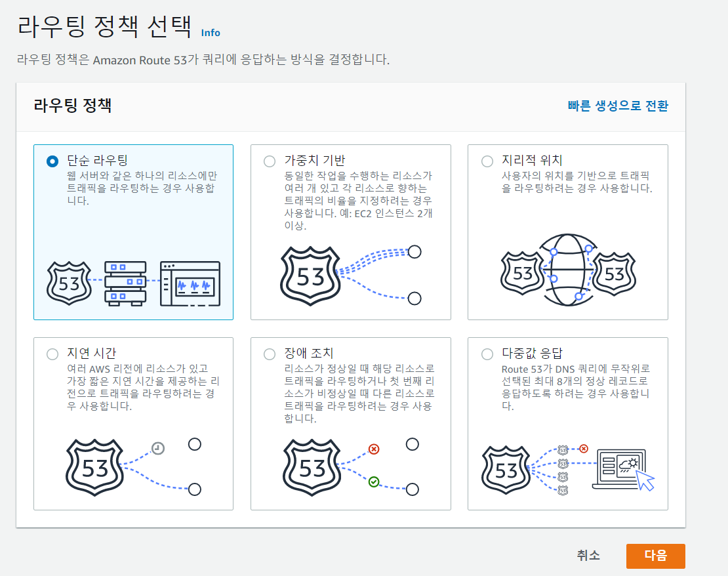Click the Route 53 shield in 장애 조치 card
Image resolution: width=728 pixels, height=576 pixels.
(312, 467)
